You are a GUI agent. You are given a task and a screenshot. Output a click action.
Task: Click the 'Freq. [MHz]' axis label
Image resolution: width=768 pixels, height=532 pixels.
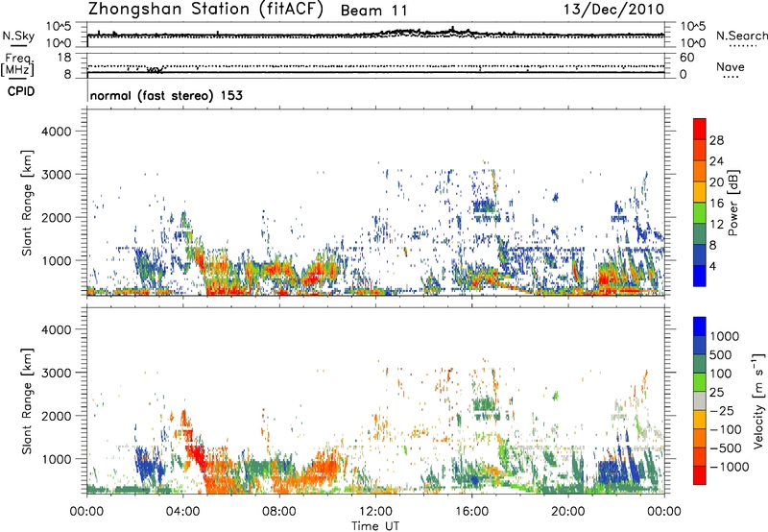[x=17, y=65]
